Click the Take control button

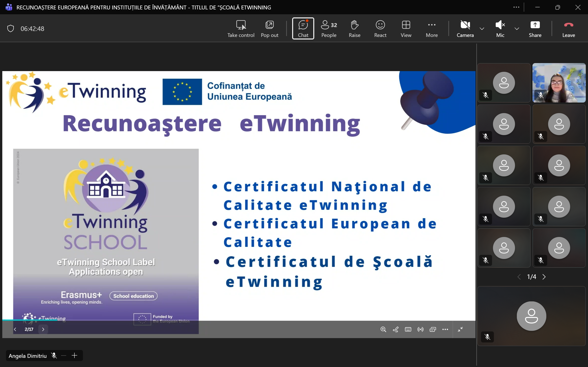click(241, 28)
